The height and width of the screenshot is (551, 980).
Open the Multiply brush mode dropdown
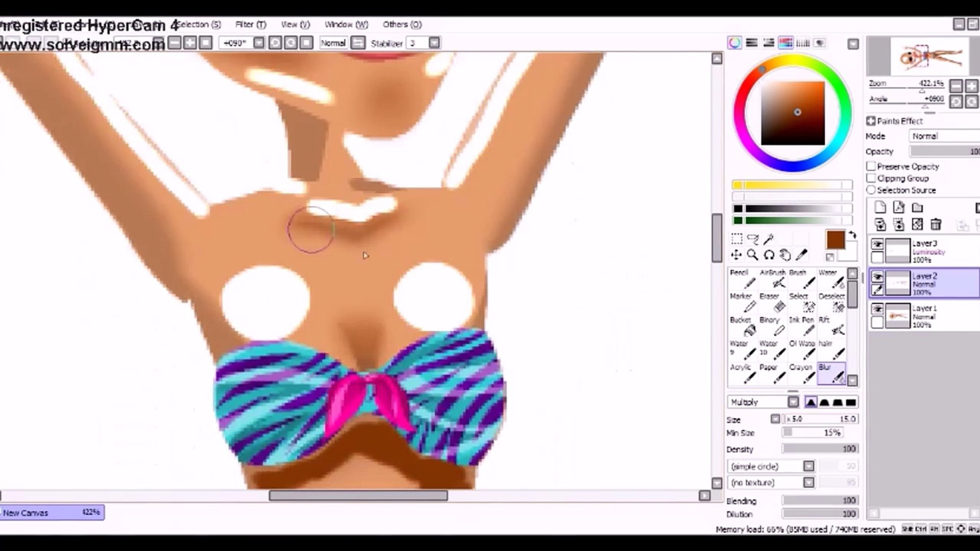tap(793, 402)
